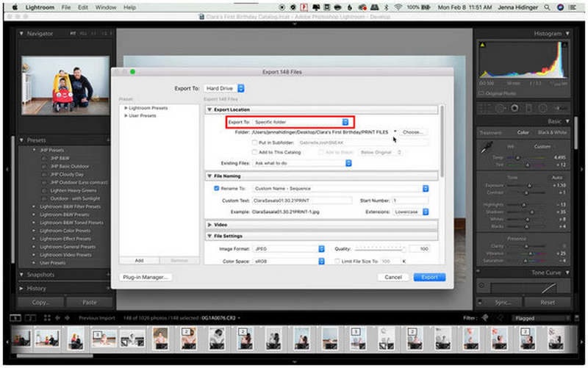Screen dimensions: 588x368
Task: Open Plug-in Manager...
Action: coord(146,278)
